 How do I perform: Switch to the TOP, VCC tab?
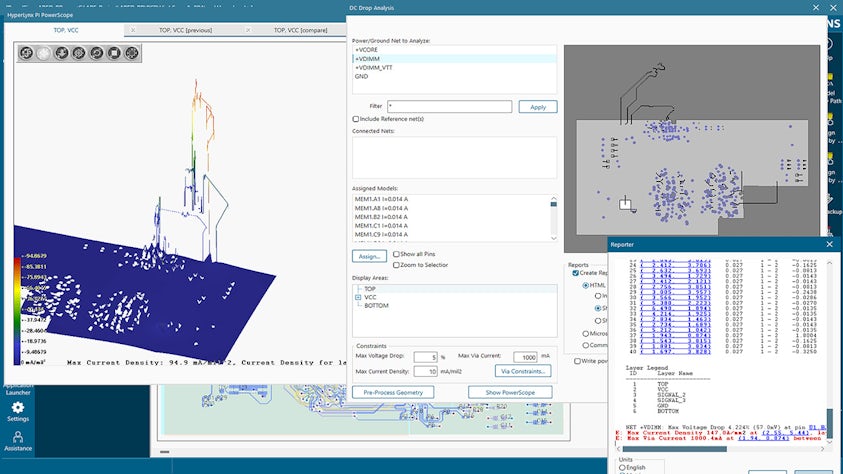click(66, 30)
